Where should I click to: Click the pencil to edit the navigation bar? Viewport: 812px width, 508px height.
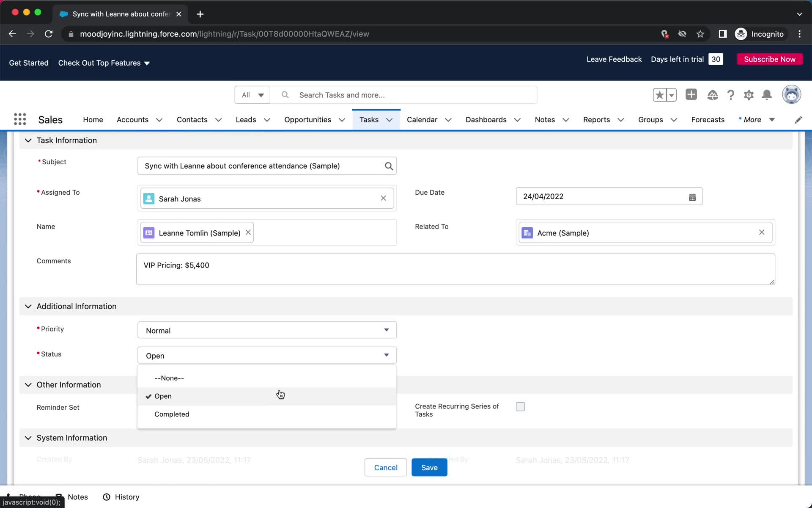[798, 120]
